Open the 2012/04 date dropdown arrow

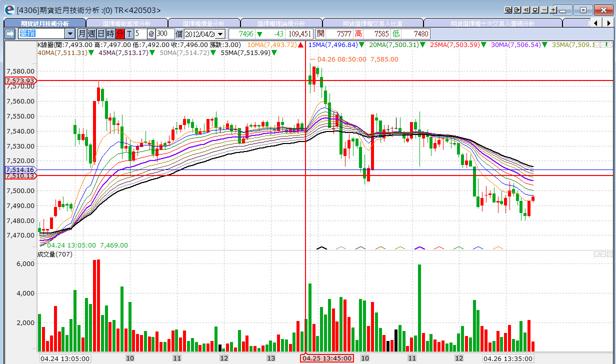click(220, 33)
